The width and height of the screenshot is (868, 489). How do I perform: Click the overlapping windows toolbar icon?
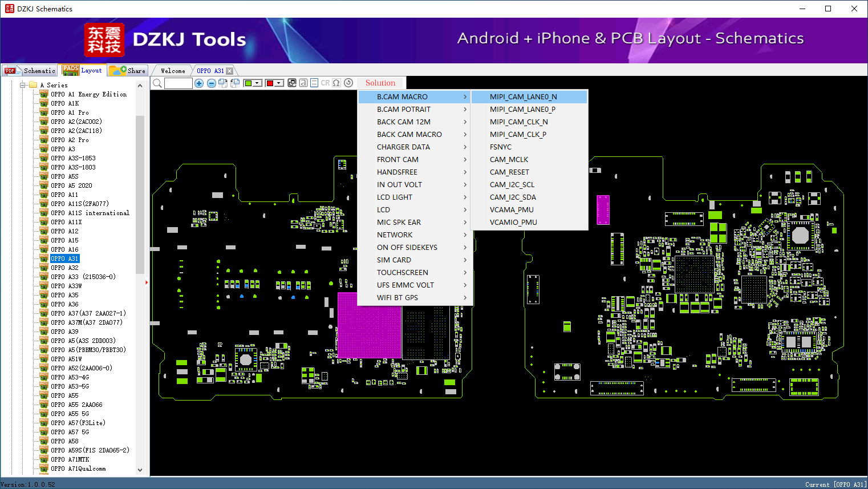(x=292, y=83)
